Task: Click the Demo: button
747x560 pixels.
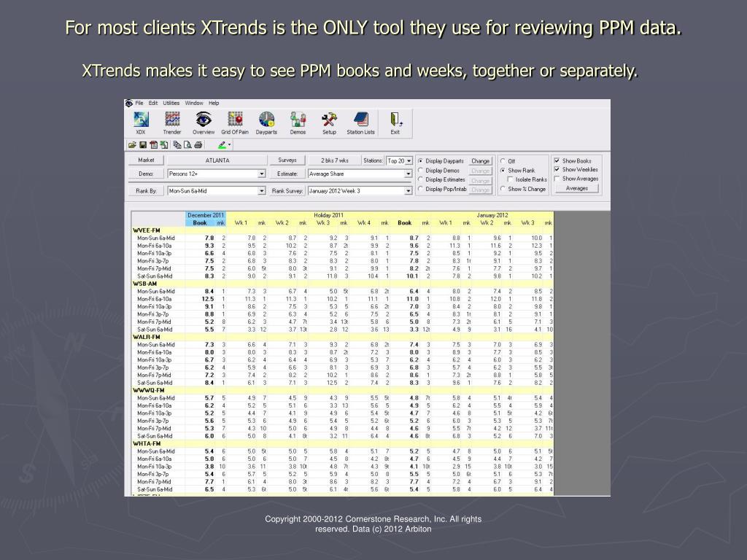Action: tap(146, 174)
